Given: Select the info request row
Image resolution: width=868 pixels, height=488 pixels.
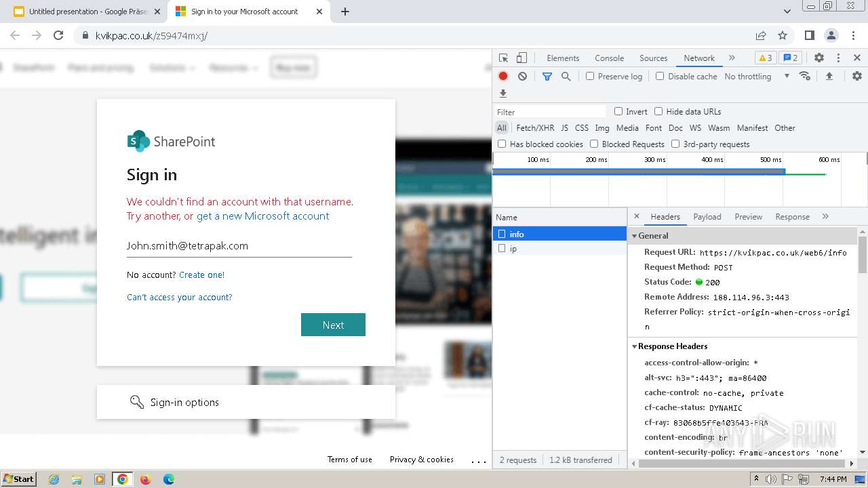Looking at the screenshot, I should (x=559, y=234).
